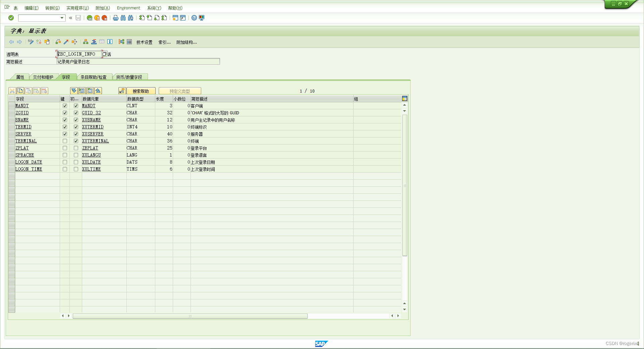Image resolution: width=644 pixels, height=349 pixels.
Task: Click the Check syntax icon
Action: tap(58, 42)
